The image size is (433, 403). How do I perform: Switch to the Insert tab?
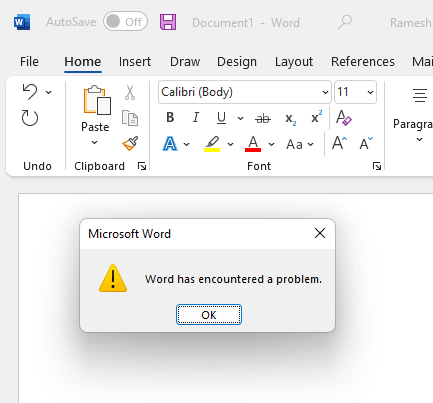coord(135,62)
